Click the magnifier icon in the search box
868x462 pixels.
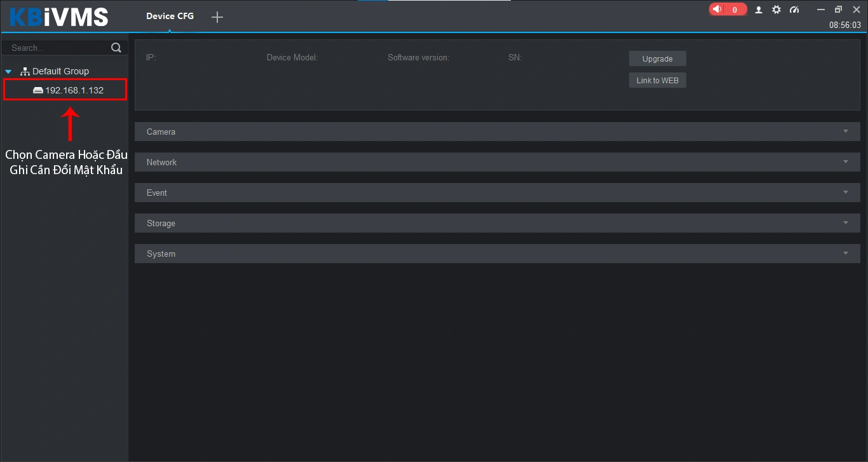116,48
